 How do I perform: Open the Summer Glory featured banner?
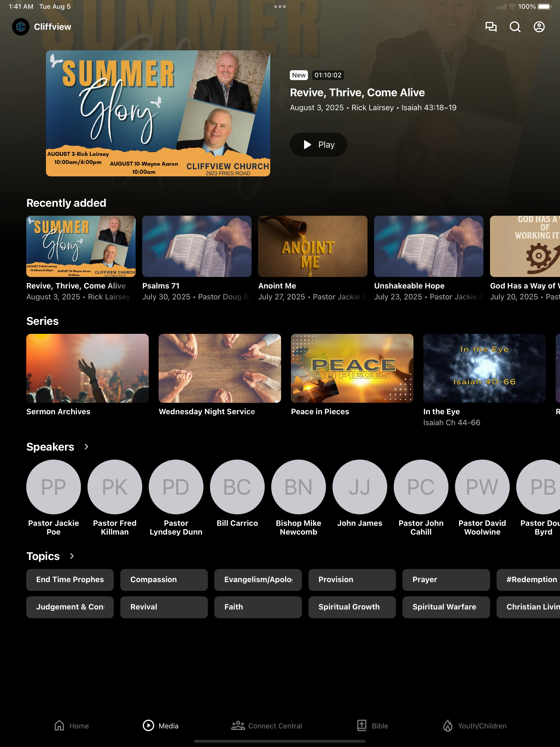158,113
